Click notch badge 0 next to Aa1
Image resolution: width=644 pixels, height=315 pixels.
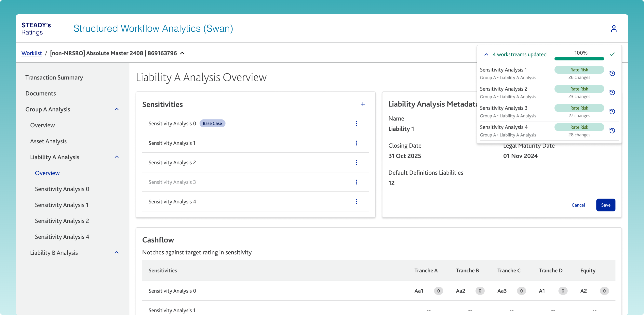[x=438, y=291]
